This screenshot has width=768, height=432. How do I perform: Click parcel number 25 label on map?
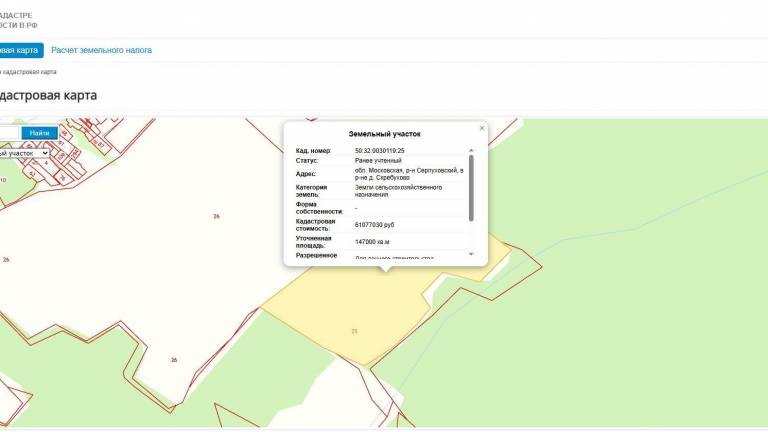tap(354, 331)
